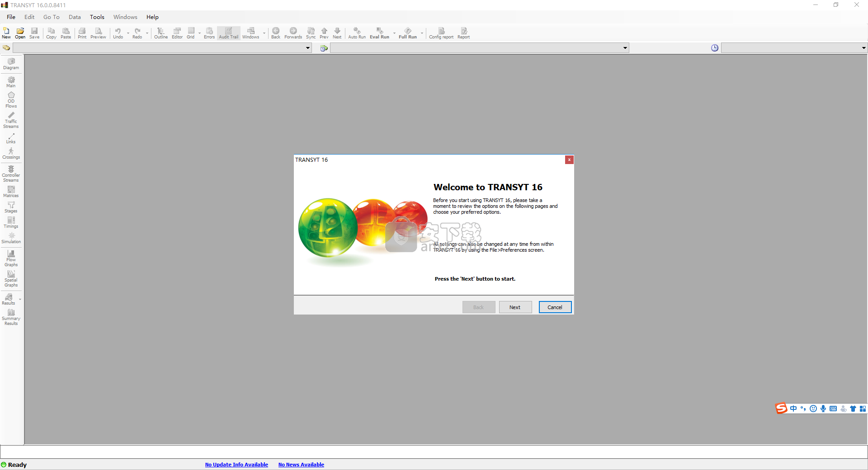Click Next in the welcome dialog

(515, 307)
